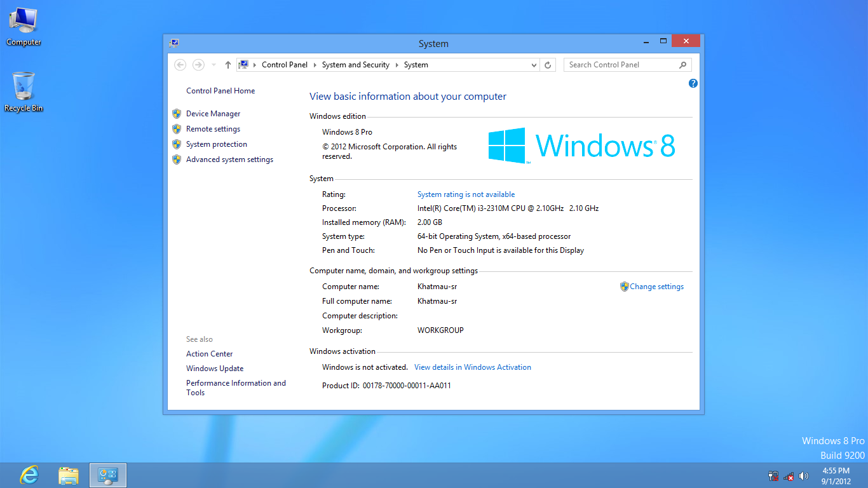Click the Windows 8 Pro edition text
This screenshot has height=488, width=868.
[x=347, y=132]
